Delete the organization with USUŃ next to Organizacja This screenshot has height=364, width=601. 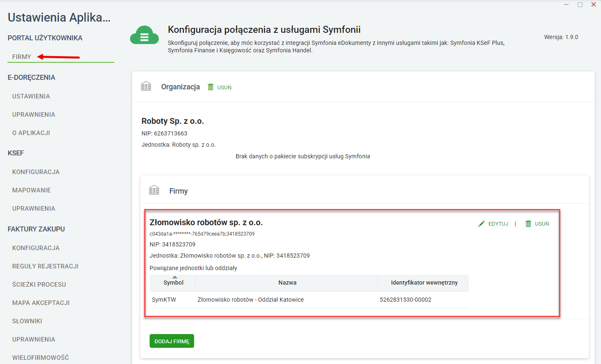click(220, 87)
